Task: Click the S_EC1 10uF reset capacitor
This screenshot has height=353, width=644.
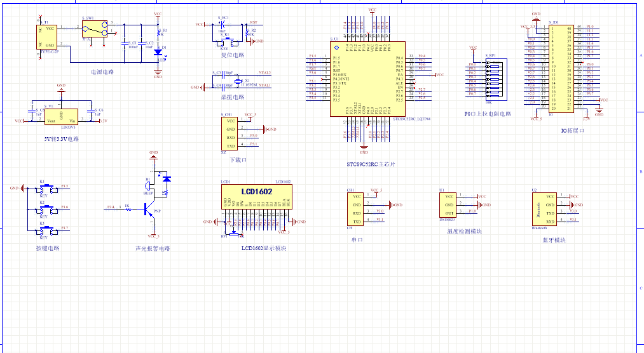Action: point(223,25)
